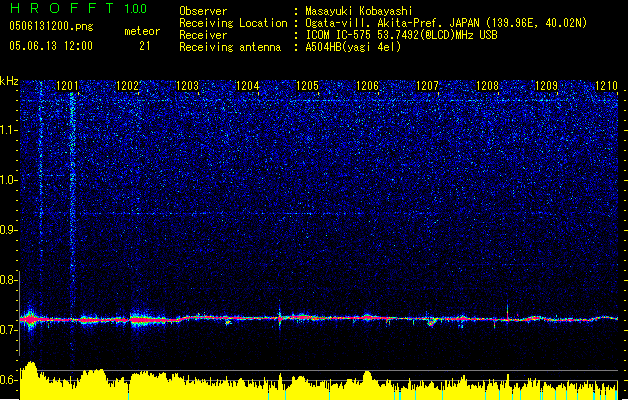
Task: Click the 1.1 frequency axis label
Action: tap(9, 130)
